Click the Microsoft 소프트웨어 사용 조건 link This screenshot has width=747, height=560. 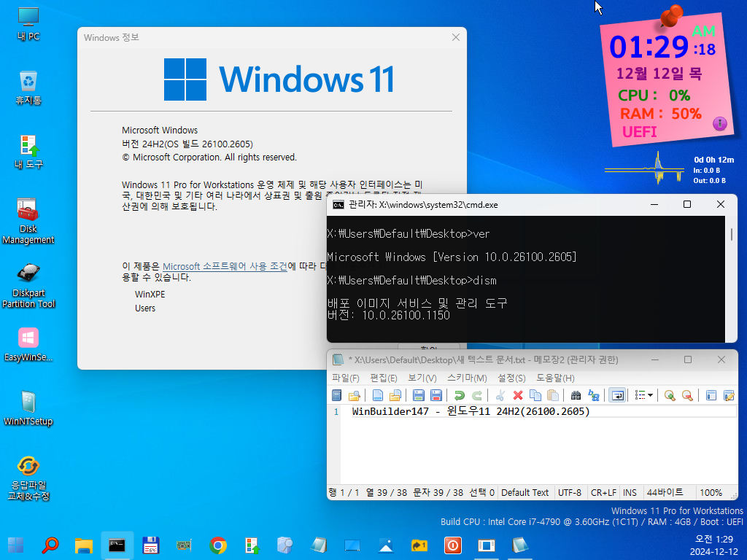pos(225,266)
